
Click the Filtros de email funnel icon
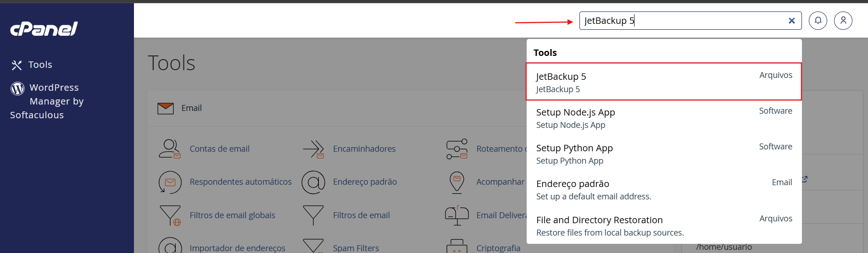[x=313, y=215]
